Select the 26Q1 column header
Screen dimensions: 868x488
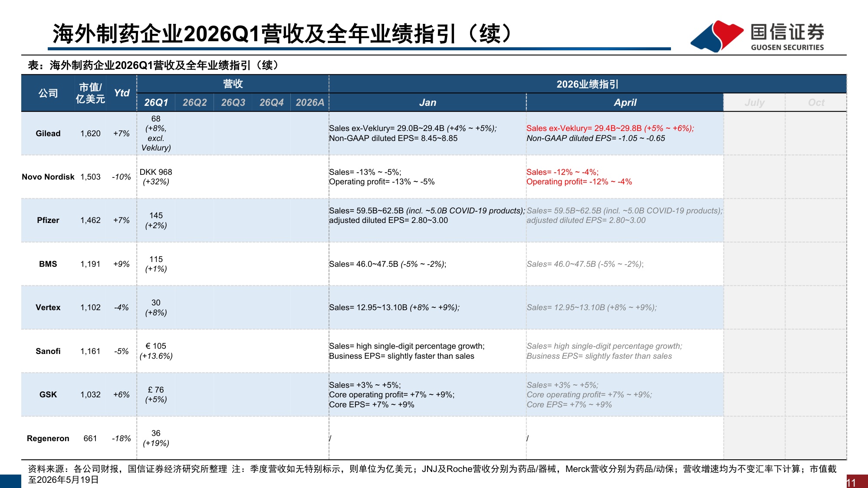[156, 102]
